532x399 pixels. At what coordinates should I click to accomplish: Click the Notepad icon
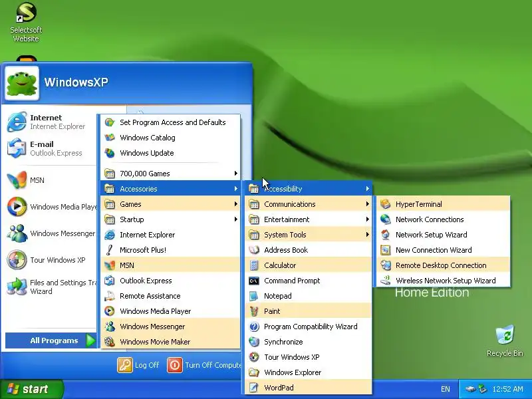[254, 296]
